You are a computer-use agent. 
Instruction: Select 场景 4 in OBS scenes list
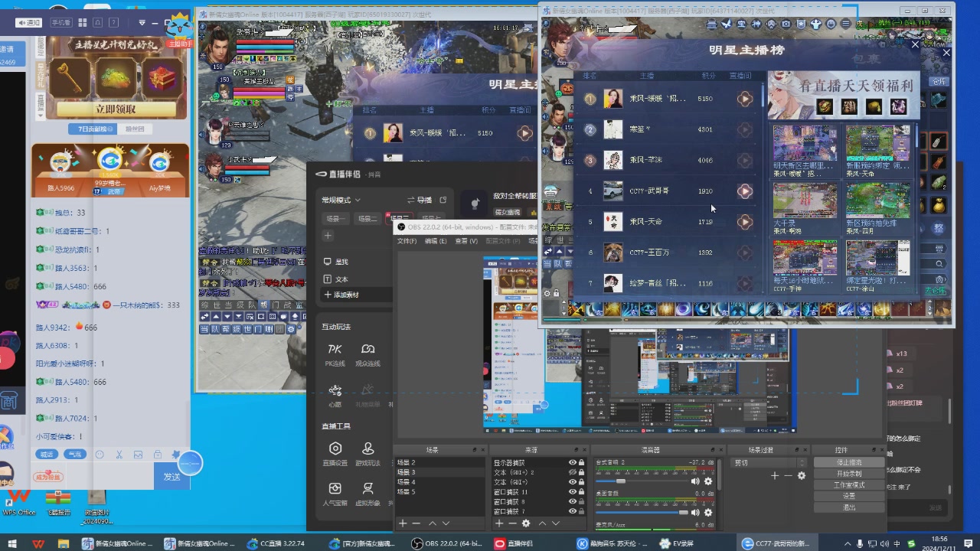tap(439, 482)
